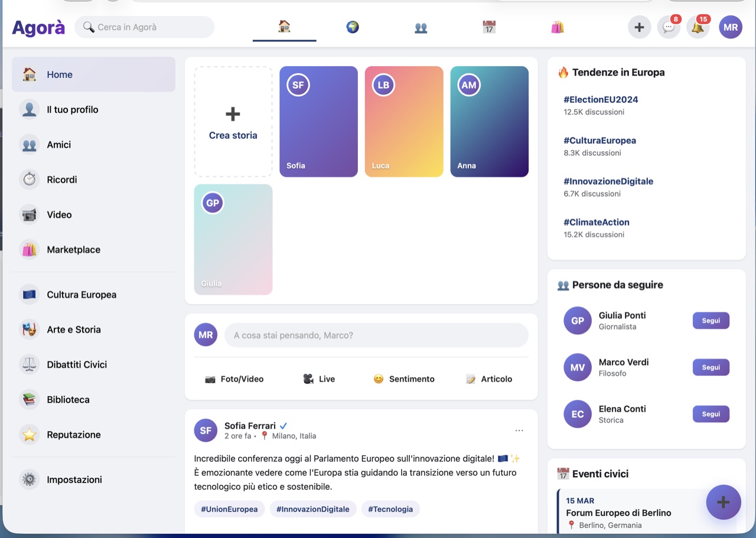Choose the Articolo post option
Screen dimensions: 756x538
[x=489, y=379]
